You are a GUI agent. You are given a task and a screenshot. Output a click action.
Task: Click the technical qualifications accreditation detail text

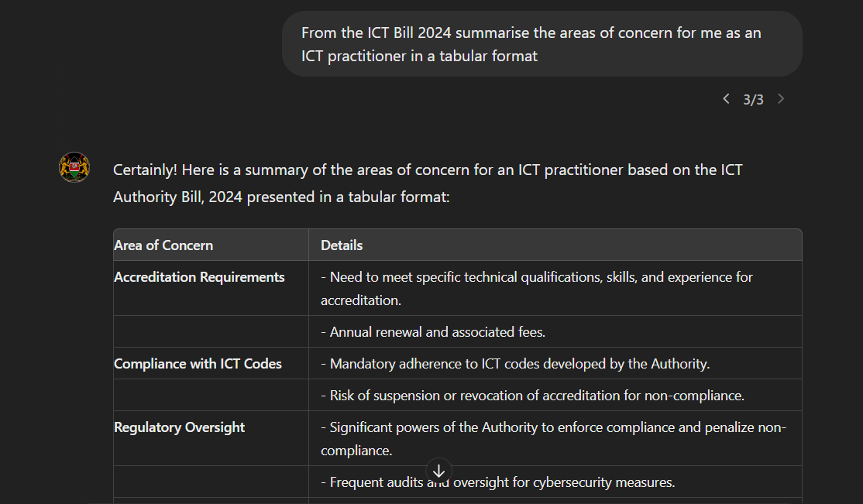pyautogui.click(x=537, y=288)
